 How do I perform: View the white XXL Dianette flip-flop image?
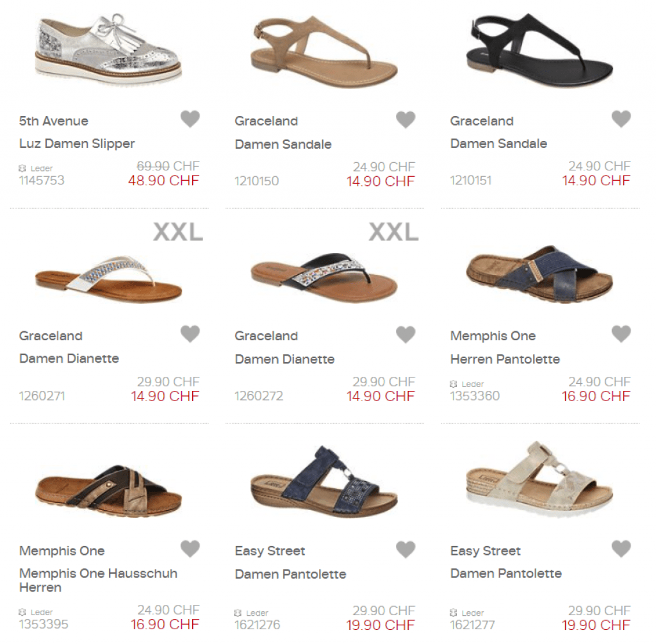pyautogui.click(x=108, y=278)
